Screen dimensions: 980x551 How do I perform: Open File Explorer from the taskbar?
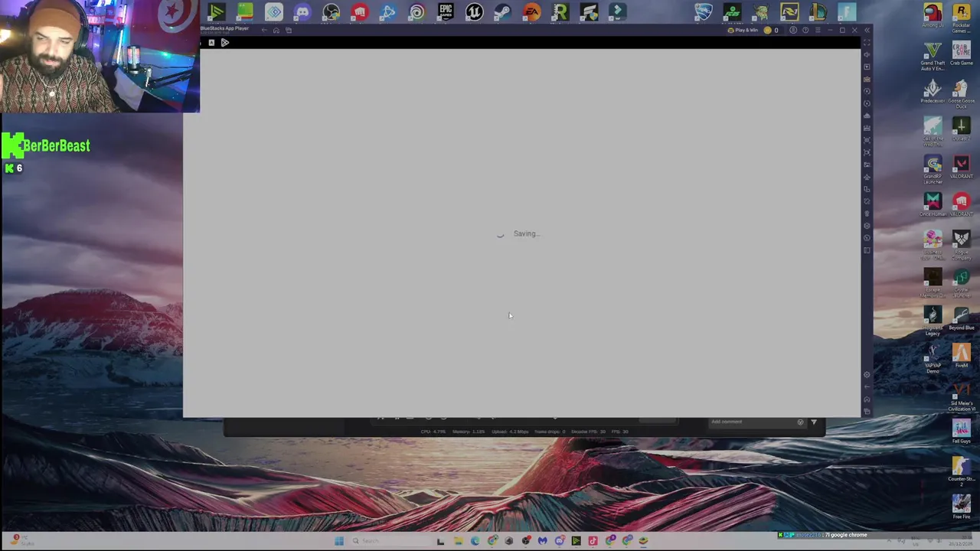click(458, 541)
